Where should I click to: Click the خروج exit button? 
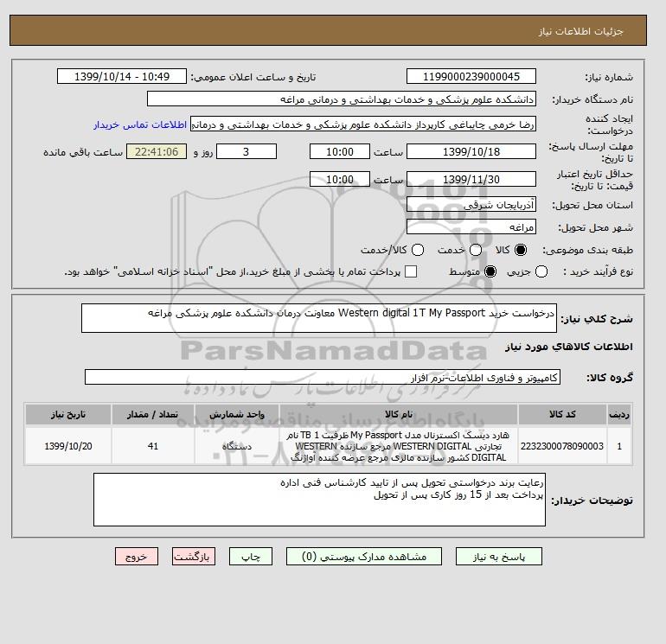pos(137,557)
